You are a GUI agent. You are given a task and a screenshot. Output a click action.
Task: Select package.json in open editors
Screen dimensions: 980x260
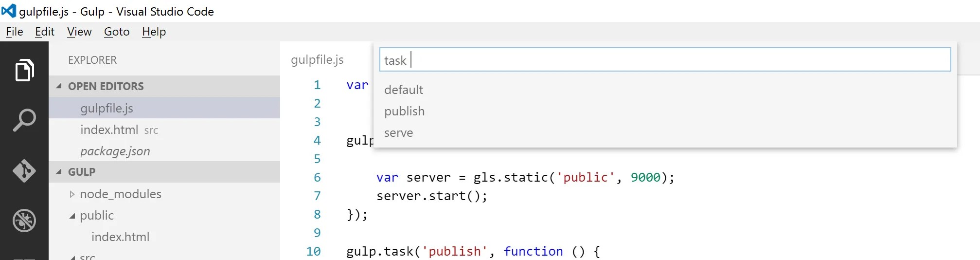(x=164, y=151)
